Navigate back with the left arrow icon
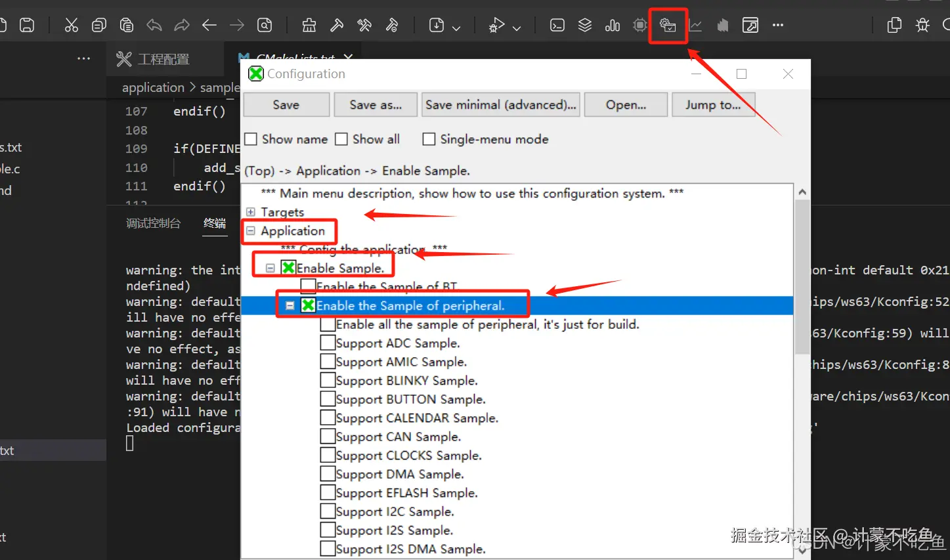This screenshot has width=950, height=560. 209,25
